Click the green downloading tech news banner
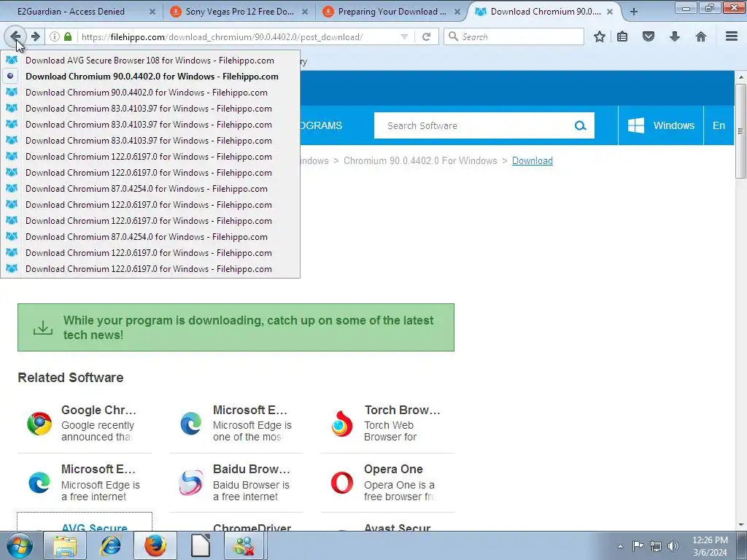 [236, 327]
